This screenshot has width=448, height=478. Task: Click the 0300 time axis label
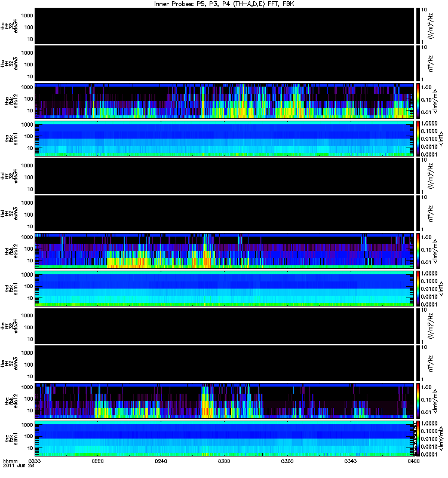point(224,461)
